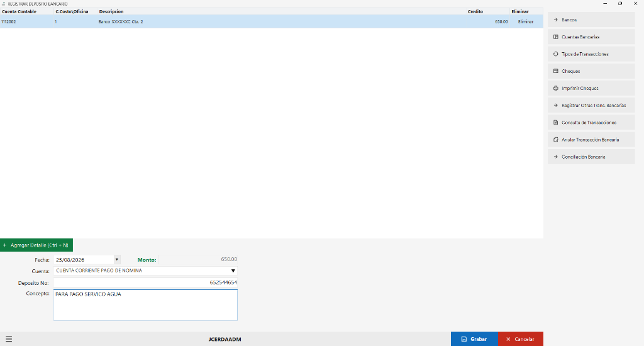Click the floppy disk icon on Grabar
The height and width of the screenshot is (346, 644).
click(464, 339)
